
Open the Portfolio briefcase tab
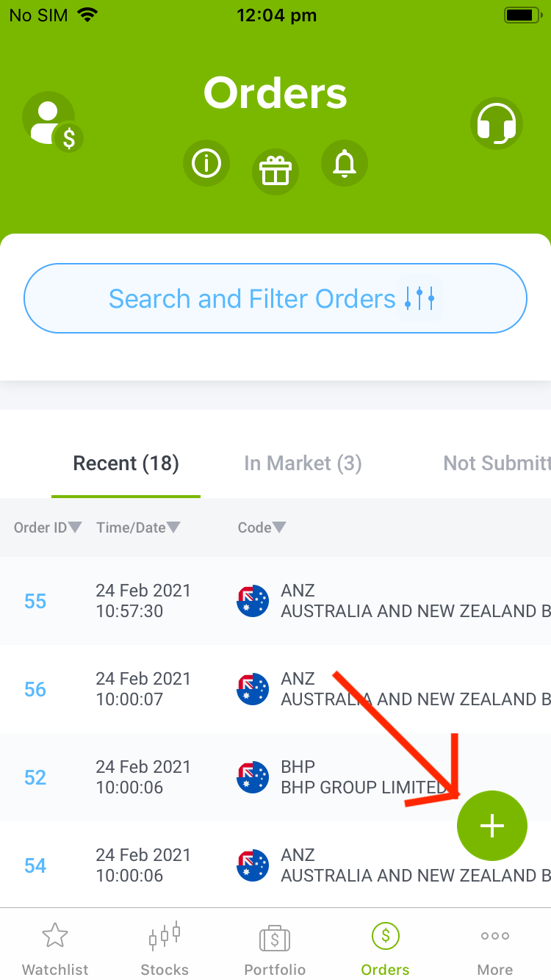coord(275,948)
